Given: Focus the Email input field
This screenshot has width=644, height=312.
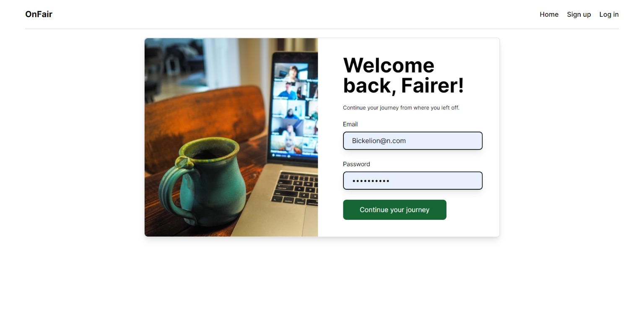Looking at the screenshot, I should (413, 141).
